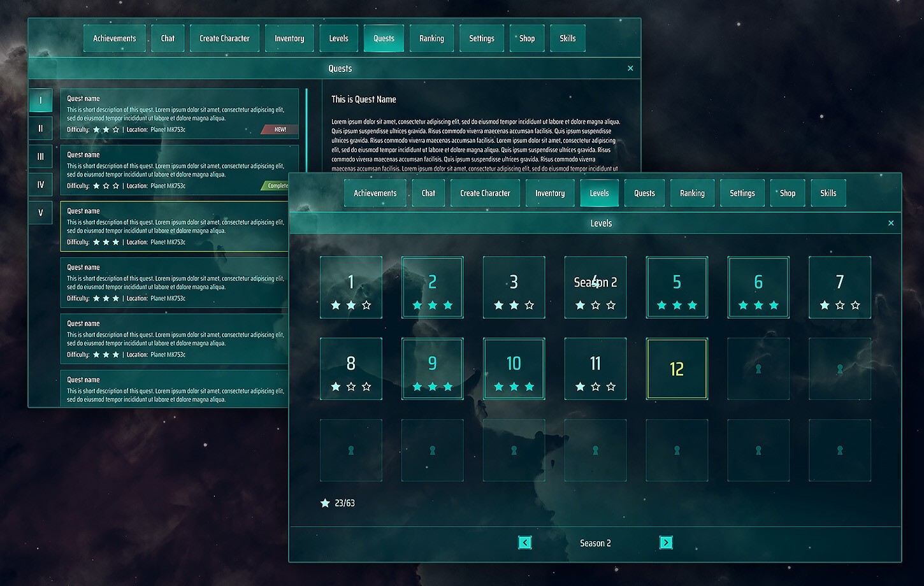924x586 pixels.
Task: Open Create Character
Action: (484, 193)
